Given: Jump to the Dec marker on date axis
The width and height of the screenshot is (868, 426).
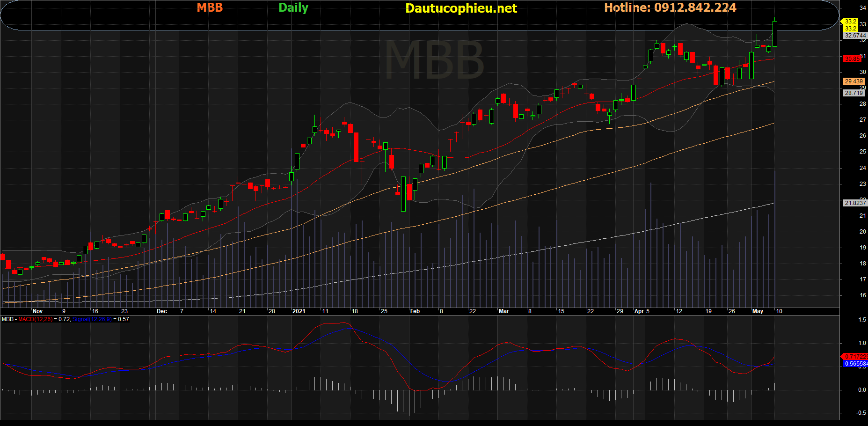Looking at the screenshot, I should click(162, 311).
